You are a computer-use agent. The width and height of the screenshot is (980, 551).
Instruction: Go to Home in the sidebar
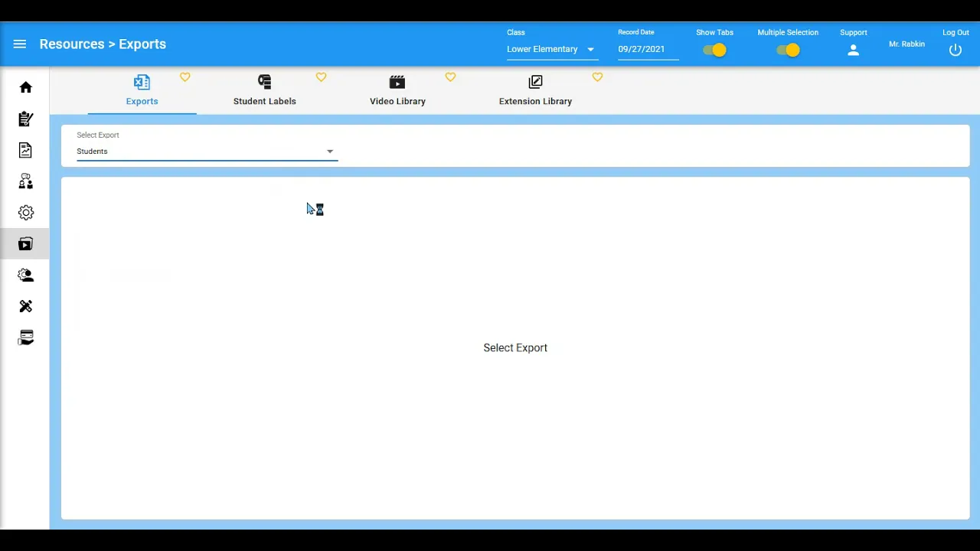26,87
